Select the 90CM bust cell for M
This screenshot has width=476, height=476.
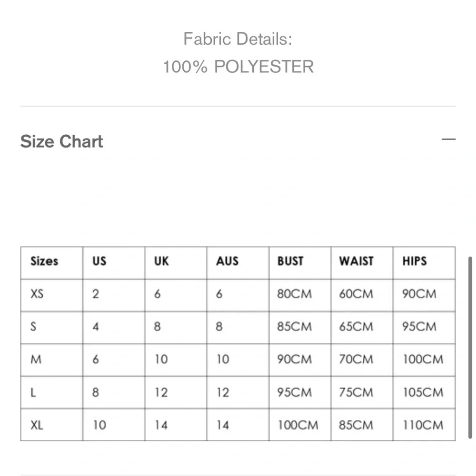tap(294, 359)
